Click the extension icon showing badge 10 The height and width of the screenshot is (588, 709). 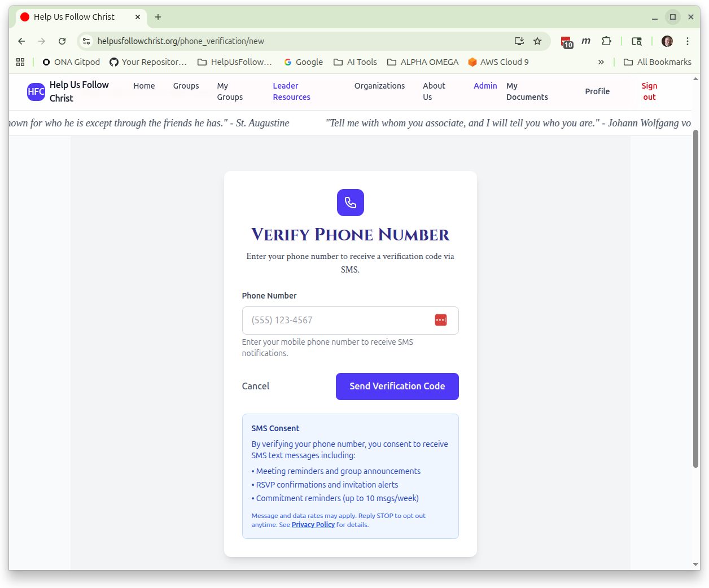pos(566,41)
